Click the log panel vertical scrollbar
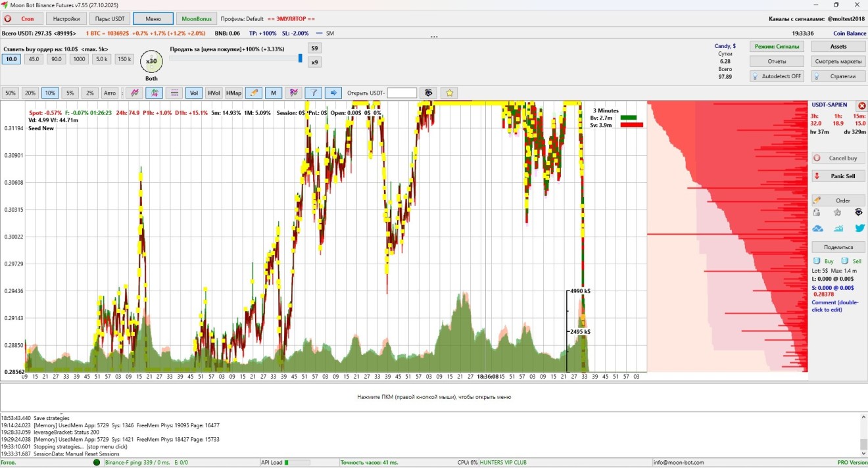 point(863,434)
